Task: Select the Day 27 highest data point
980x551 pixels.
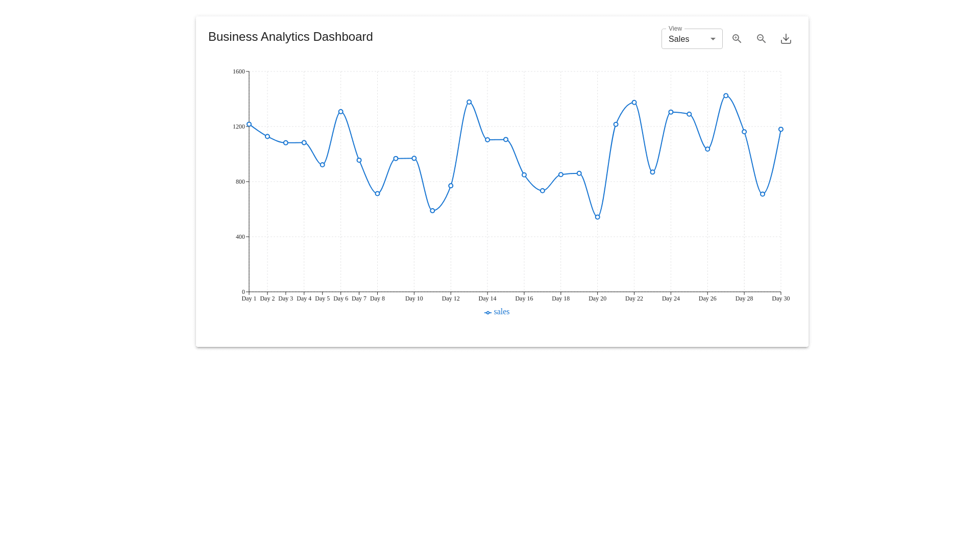Action: [726, 96]
